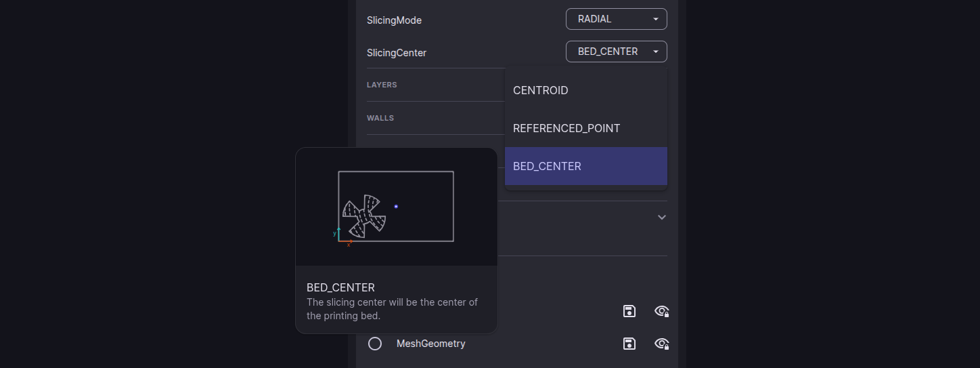
Task: Click the MeshGeometry label text
Action: tap(430, 344)
